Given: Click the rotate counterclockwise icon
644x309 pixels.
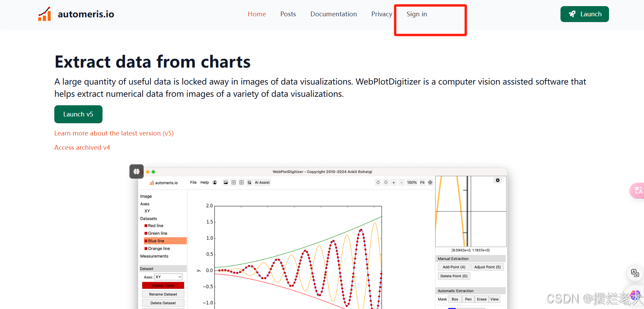Looking at the screenshot, I should pyautogui.click(x=378, y=182).
